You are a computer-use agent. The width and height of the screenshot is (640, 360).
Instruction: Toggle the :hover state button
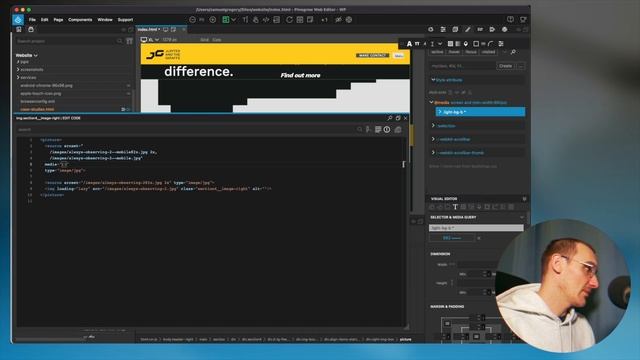(453, 52)
